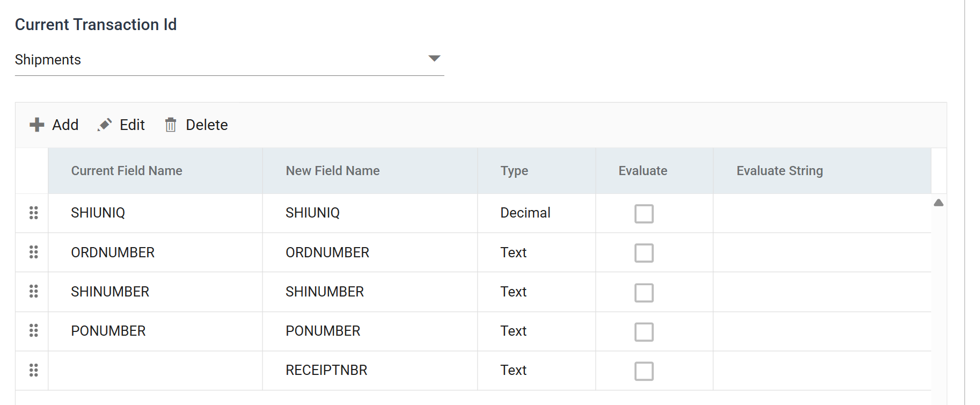Click the pencil icon beside Edit

point(105,125)
